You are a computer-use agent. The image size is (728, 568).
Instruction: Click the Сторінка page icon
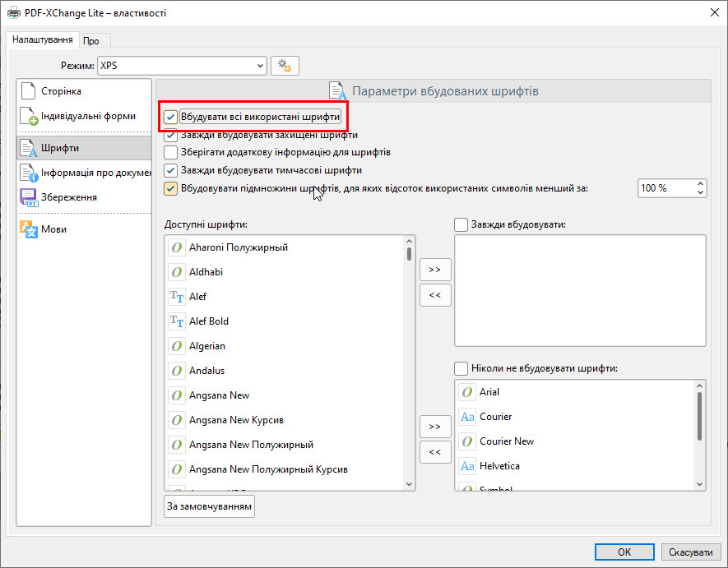pyautogui.click(x=28, y=91)
